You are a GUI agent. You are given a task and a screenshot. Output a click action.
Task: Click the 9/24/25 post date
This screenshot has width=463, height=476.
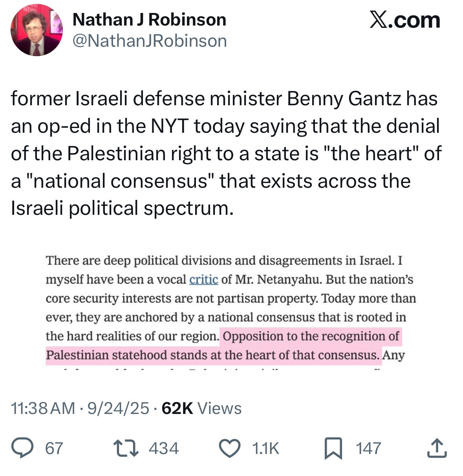click(x=118, y=408)
